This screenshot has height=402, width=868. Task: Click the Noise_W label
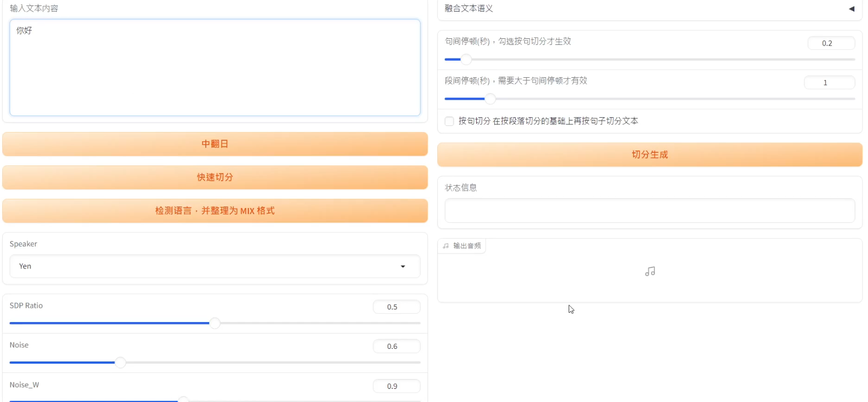(x=24, y=385)
